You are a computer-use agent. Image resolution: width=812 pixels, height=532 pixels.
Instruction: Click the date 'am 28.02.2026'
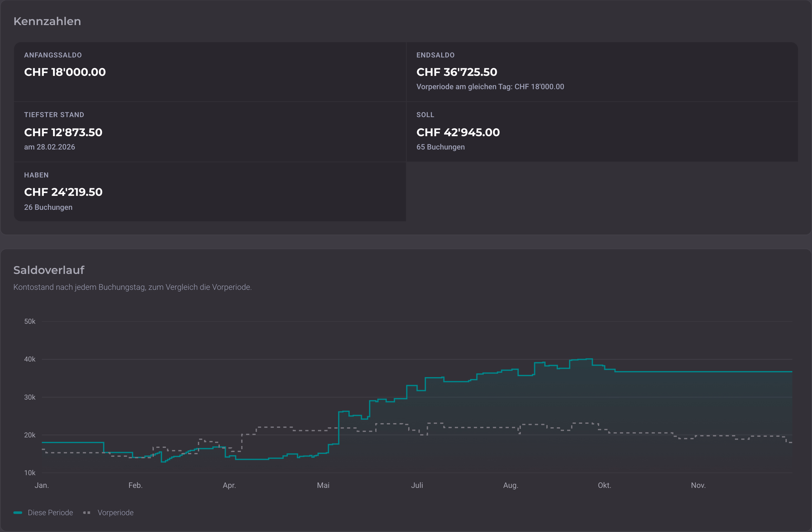[x=49, y=147]
